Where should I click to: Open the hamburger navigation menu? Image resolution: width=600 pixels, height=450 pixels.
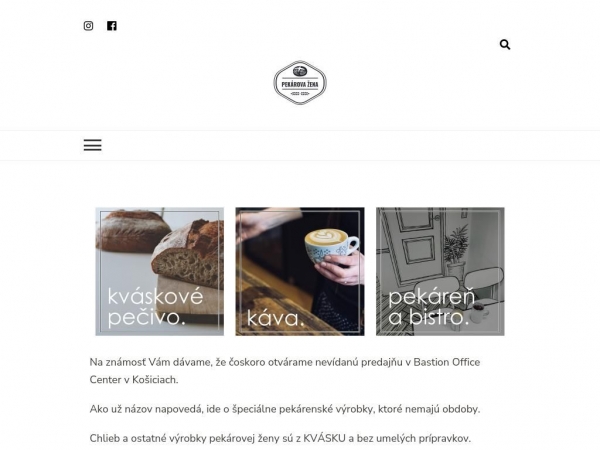93,145
